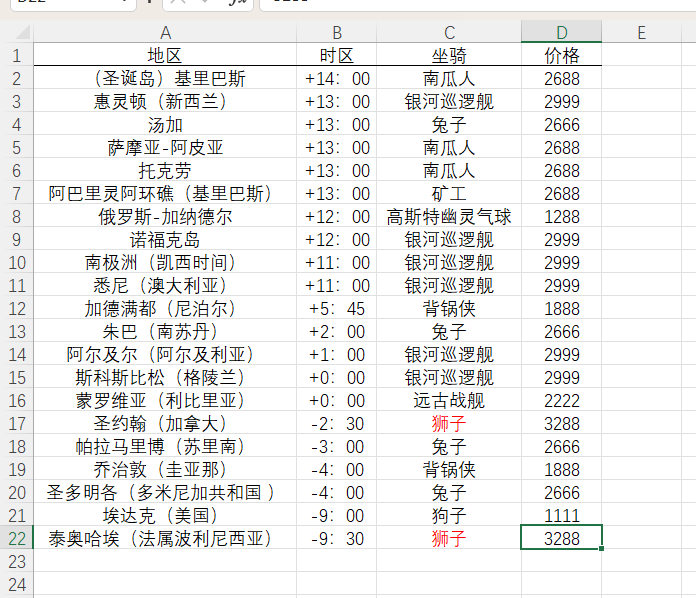
Task: Select cell 圣多明各(多米尼加共和国)
Action: tap(165, 493)
